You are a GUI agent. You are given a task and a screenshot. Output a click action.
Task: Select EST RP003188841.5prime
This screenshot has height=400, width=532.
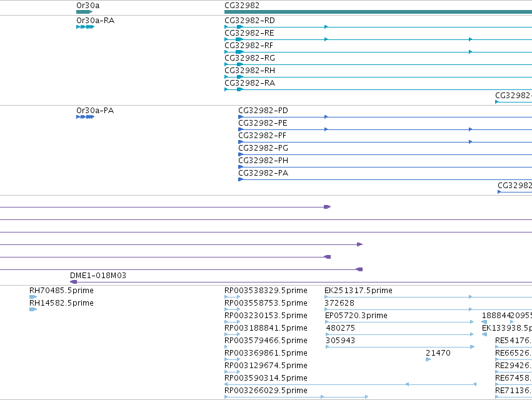point(266,328)
